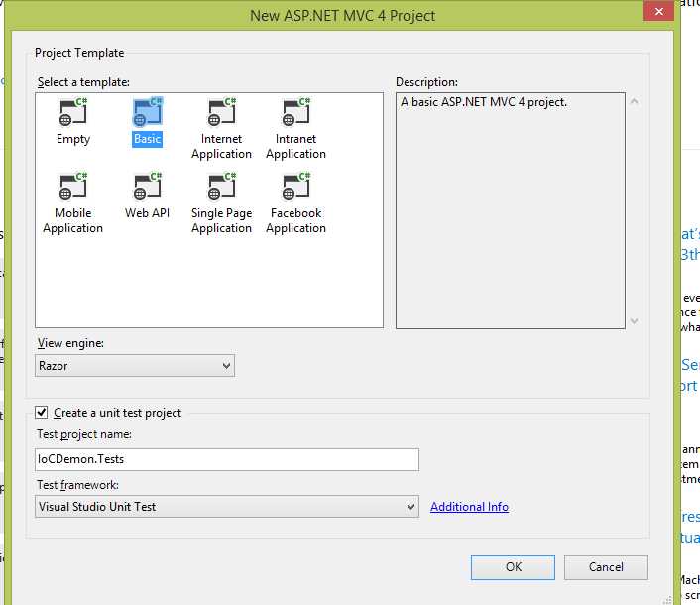The width and height of the screenshot is (700, 605).
Task: Confirm with the OK button
Action: (513, 567)
